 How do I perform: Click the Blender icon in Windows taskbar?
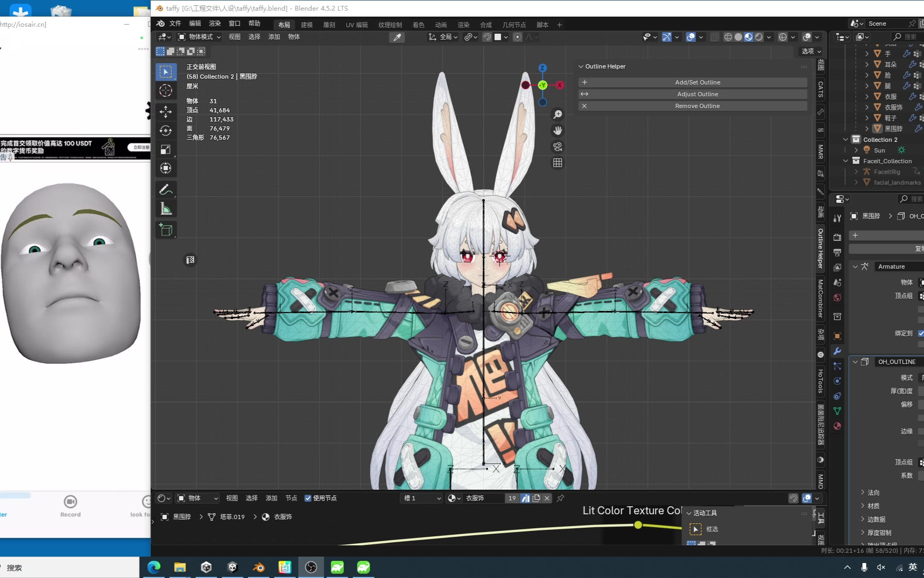pyautogui.click(x=259, y=567)
